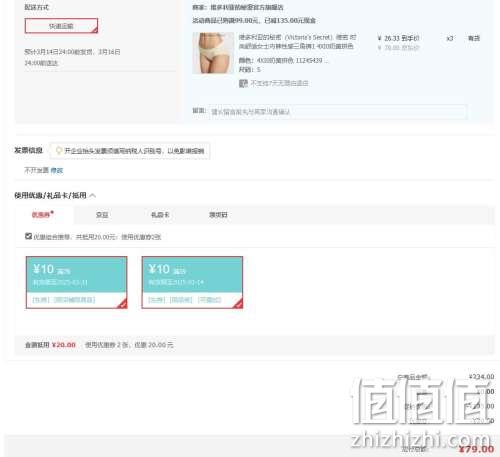The width and height of the screenshot is (500, 457).
Task: Click the lightbulb tip icon beside 发票信息
Action: click(x=59, y=151)
